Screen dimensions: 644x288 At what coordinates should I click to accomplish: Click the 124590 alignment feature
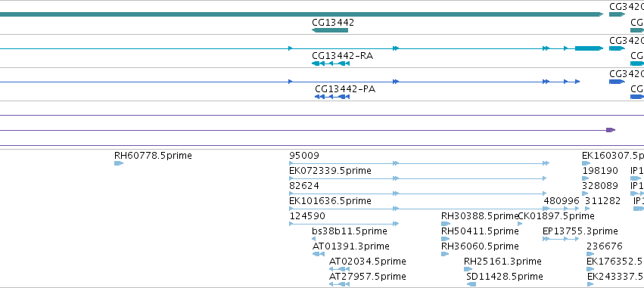[344, 224]
